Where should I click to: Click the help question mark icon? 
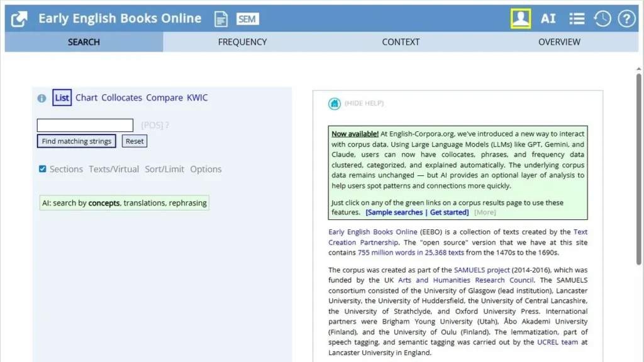(626, 19)
